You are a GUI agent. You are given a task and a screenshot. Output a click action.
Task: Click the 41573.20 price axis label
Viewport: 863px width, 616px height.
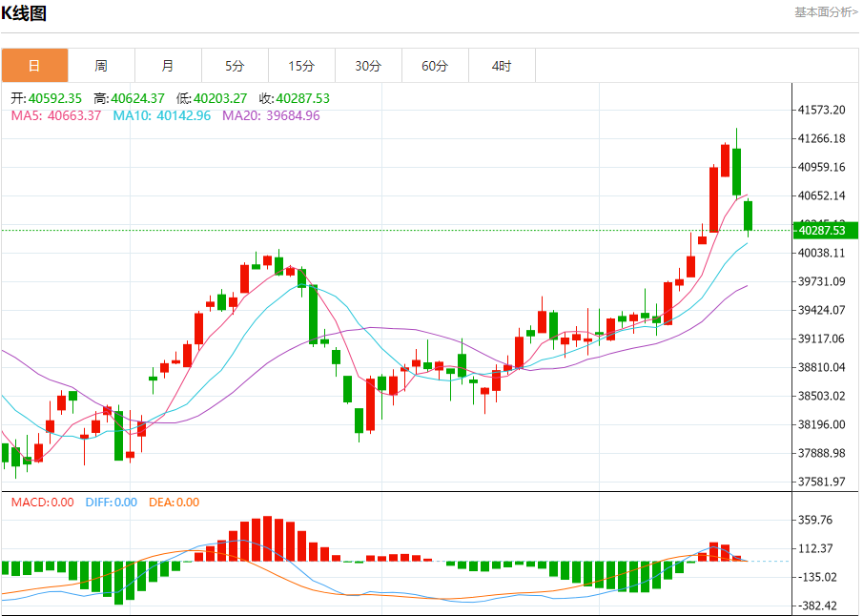[x=822, y=110]
